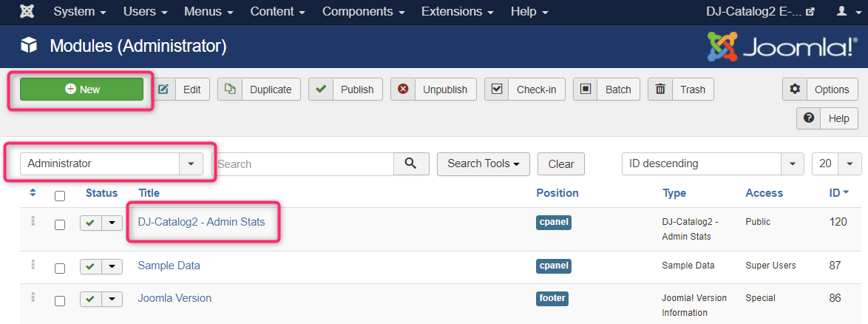The image size is (868, 324).
Task: Open the System menu
Action: [x=81, y=11]
